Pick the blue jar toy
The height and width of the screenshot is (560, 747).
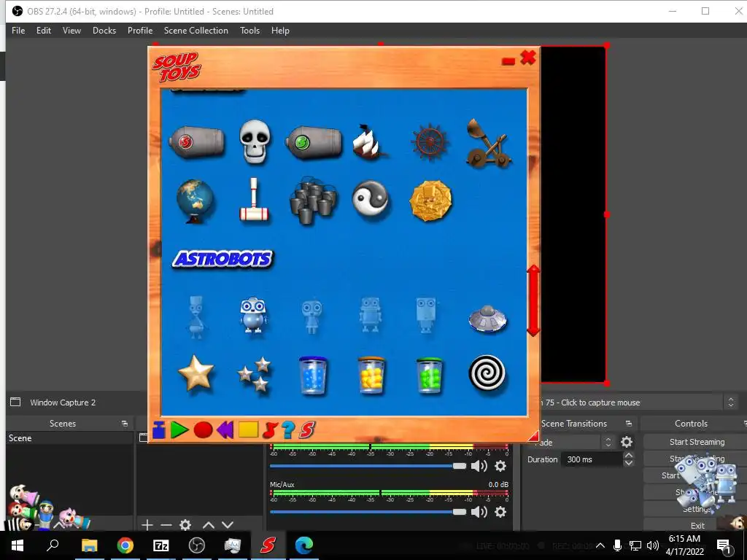tap(313, 376)
